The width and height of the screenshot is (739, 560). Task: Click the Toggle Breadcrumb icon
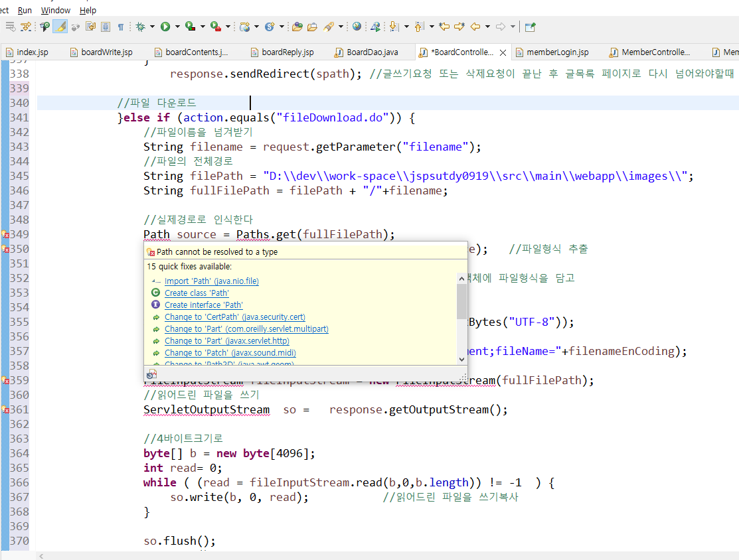click(x=44, y=27)
